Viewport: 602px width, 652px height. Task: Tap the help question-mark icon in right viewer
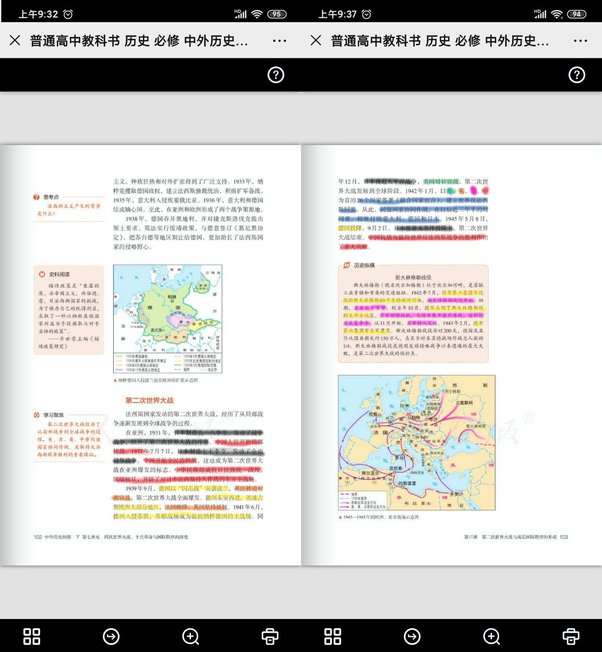577,75
